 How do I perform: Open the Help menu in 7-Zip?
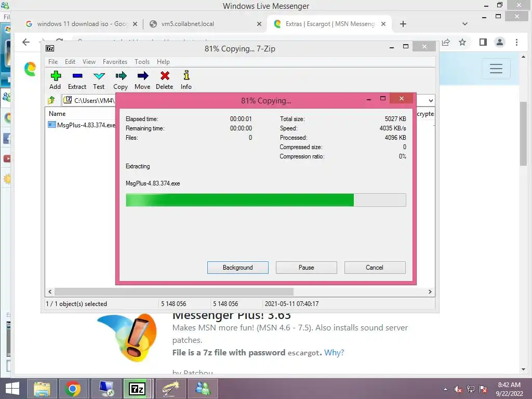[163, 62]
